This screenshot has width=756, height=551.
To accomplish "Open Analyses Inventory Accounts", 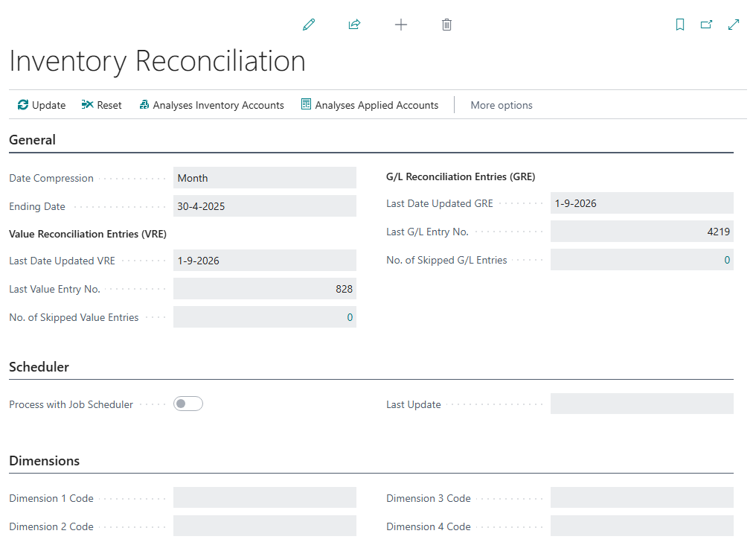I will tap(211, 105).
